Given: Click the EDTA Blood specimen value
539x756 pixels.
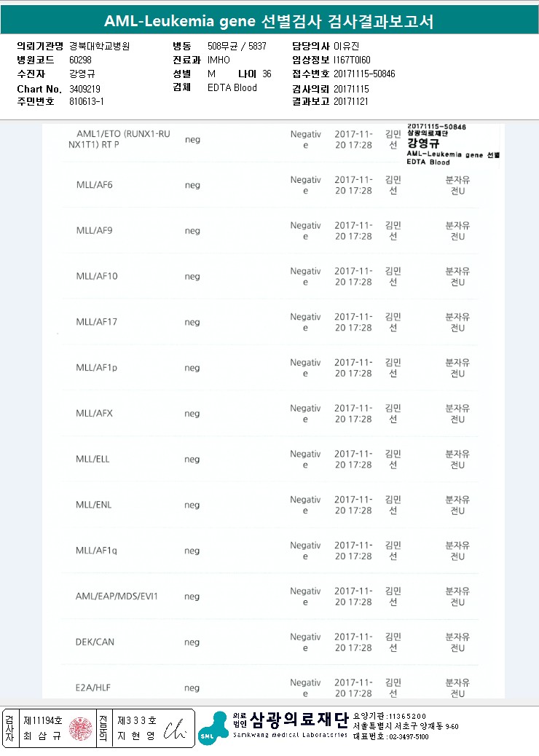Looking at the screenshot, I should click(232, 88).
